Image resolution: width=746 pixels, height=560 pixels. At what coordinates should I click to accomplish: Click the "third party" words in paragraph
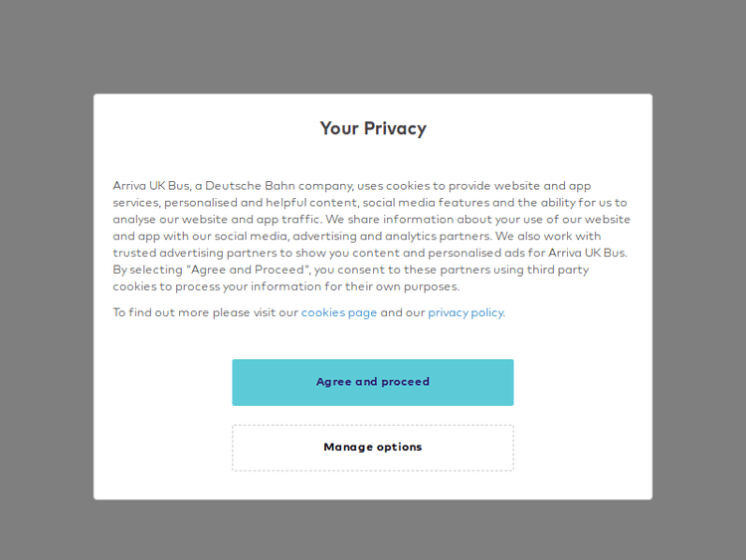(558, 270)
